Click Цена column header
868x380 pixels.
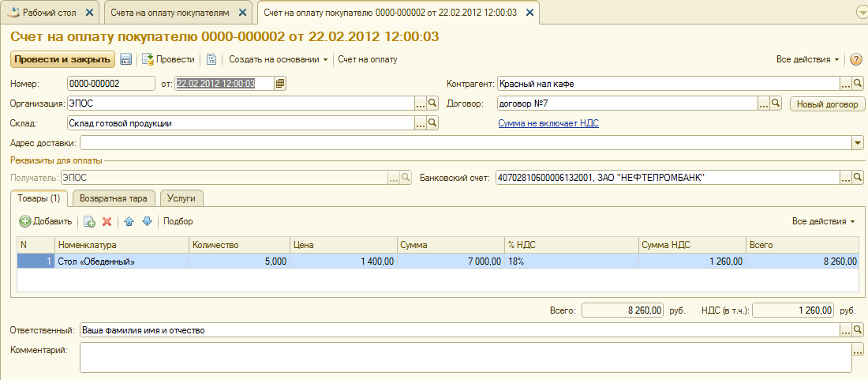(x=343, y=245)
